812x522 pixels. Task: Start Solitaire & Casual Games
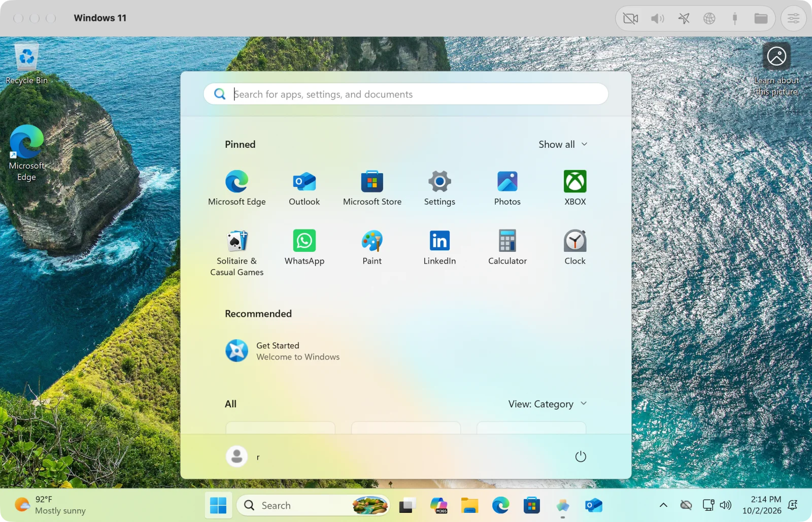coord(236,253)
